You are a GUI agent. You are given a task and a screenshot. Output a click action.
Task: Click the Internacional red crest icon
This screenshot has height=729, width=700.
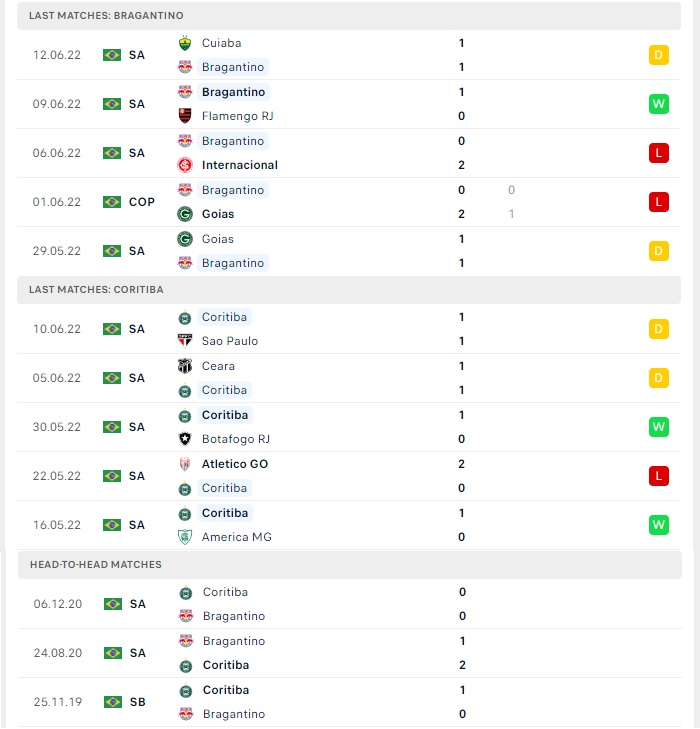point(185,165)
